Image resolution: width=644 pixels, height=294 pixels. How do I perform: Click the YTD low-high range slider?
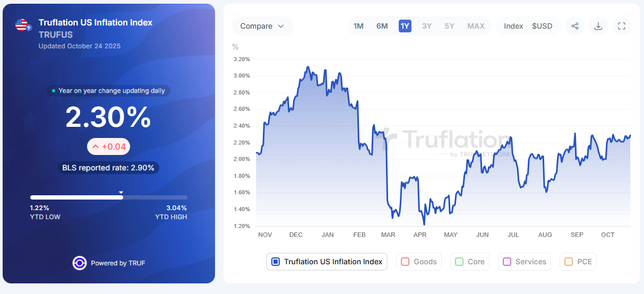click(109, 197)
